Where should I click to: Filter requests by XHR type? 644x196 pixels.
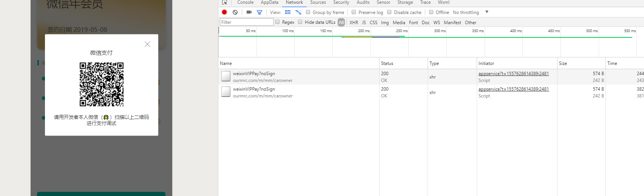coord(354,22)
